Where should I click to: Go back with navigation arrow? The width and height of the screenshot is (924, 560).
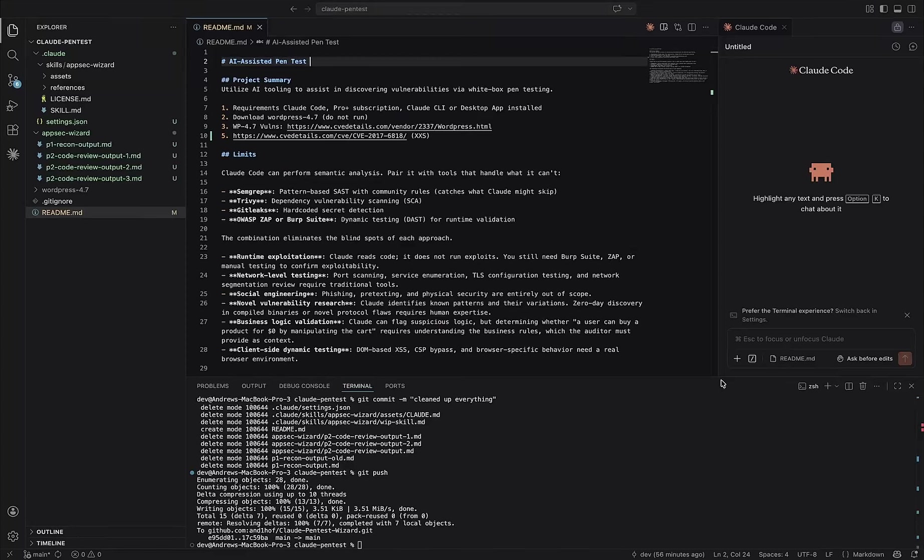click(x=294, y=9)
